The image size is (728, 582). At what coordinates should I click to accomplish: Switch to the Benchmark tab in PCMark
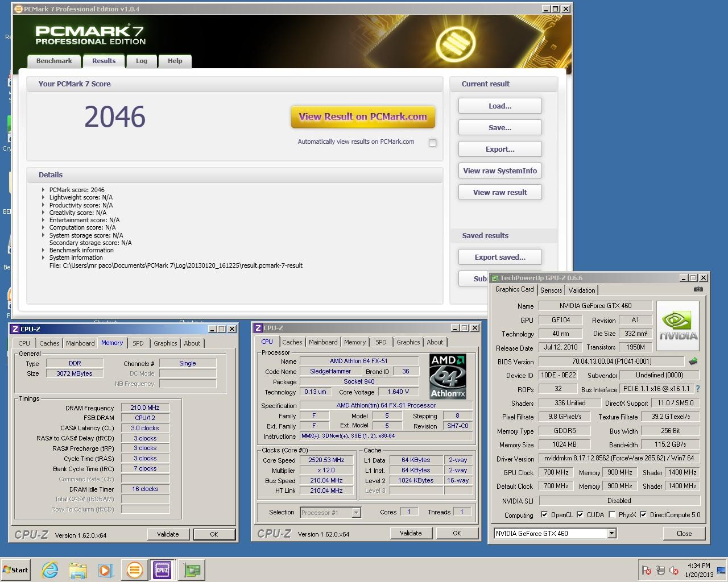[x=54, y=61]
